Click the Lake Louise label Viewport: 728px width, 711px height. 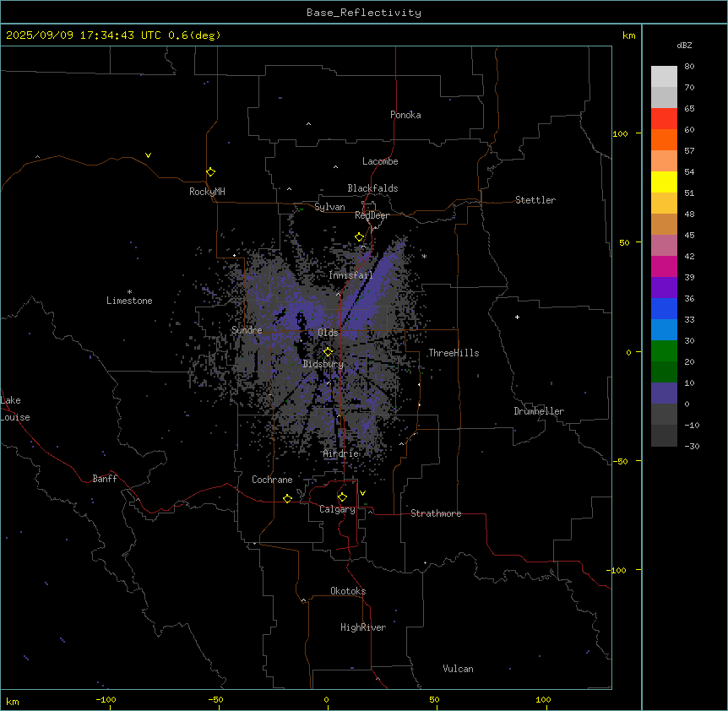(15, 409)
